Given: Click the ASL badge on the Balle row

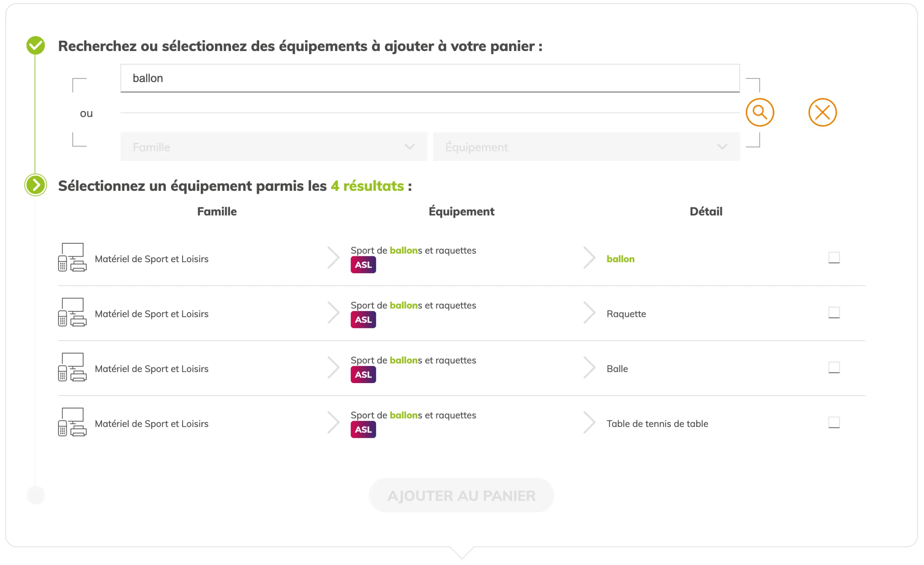Looking at the screenshot, I should [363, 374].
